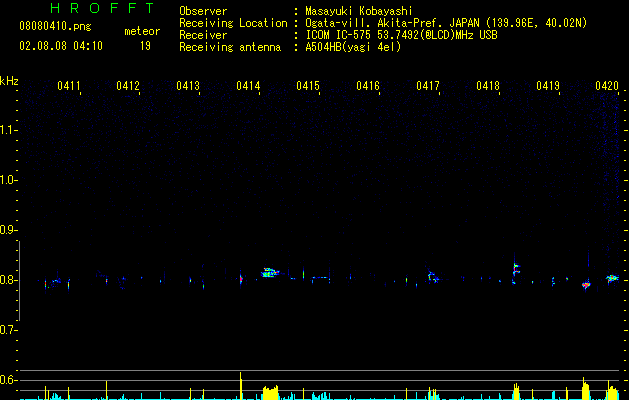Image resolution: width=629 pixels, height=400 pixels.
Task: Click the 1.1 kHz frequency label
Action: 8,130
